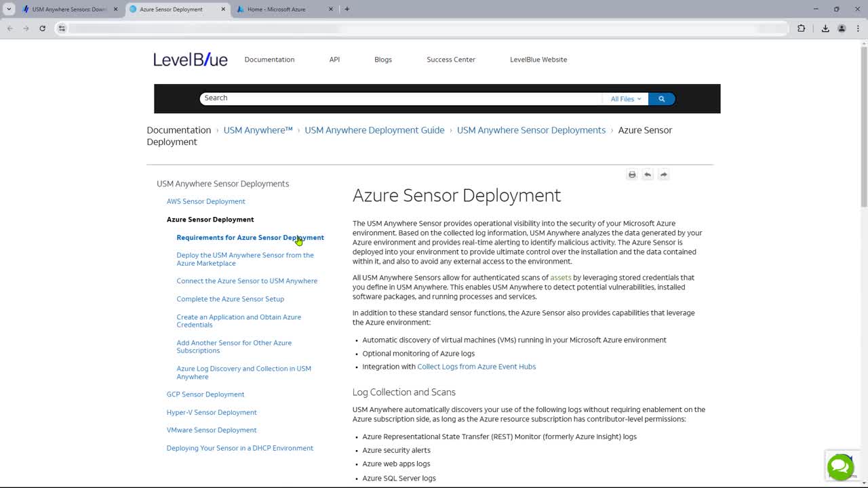The width and height of the screenshot is (868, 488).
Task: Reload the page with refresh icon
Action: pyautogui.click(x=42, y=28)
